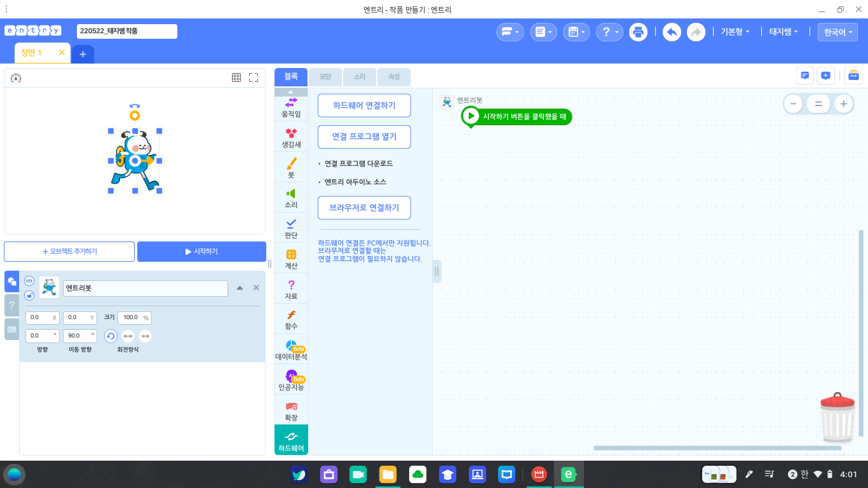Collapse the 엔트리봇 object details
The image size is (868, 488).
coord(240,288)
